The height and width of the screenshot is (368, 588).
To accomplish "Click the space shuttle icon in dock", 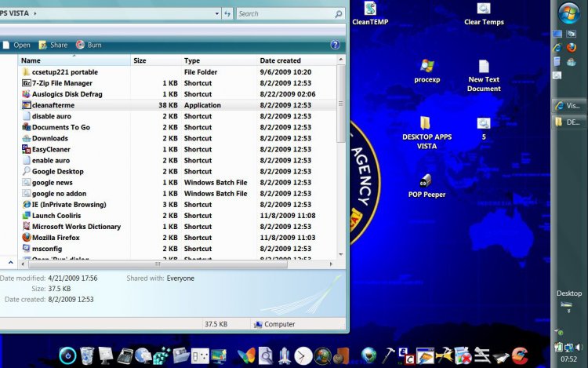I will [x=285, y=355].
